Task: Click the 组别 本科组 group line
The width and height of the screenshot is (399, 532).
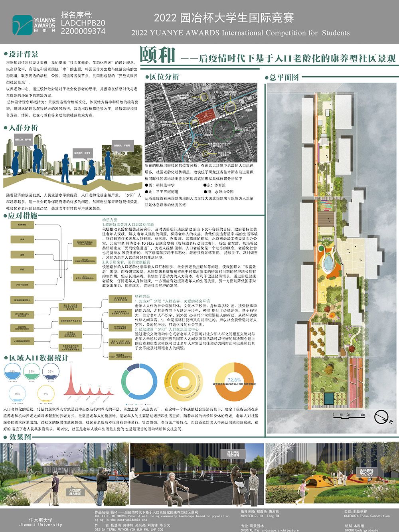Action: click(355, 526)
